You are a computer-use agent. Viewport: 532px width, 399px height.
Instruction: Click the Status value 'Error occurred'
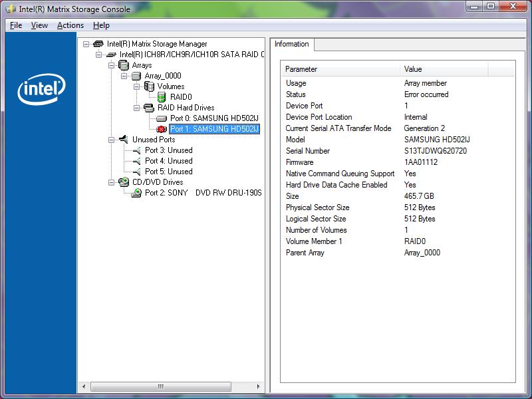coord(426,94)
